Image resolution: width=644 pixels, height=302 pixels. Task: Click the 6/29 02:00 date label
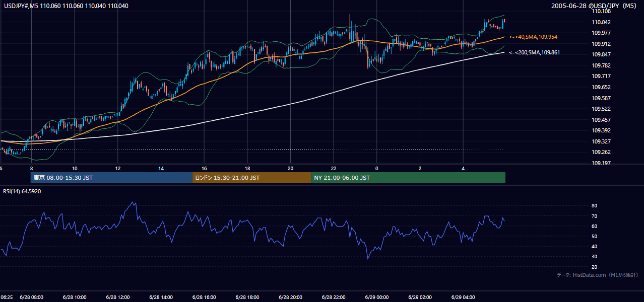(420, 297)
